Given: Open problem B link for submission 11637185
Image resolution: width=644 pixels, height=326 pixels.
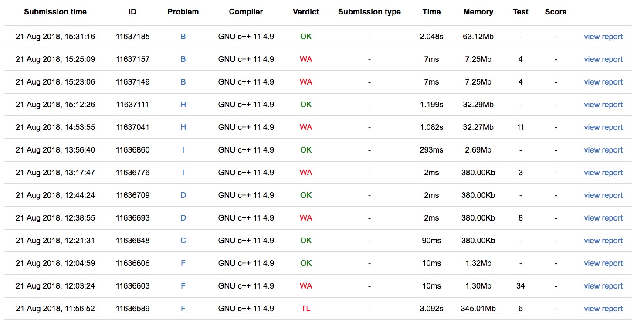Looking at the screenshot, I should point(183,37).
